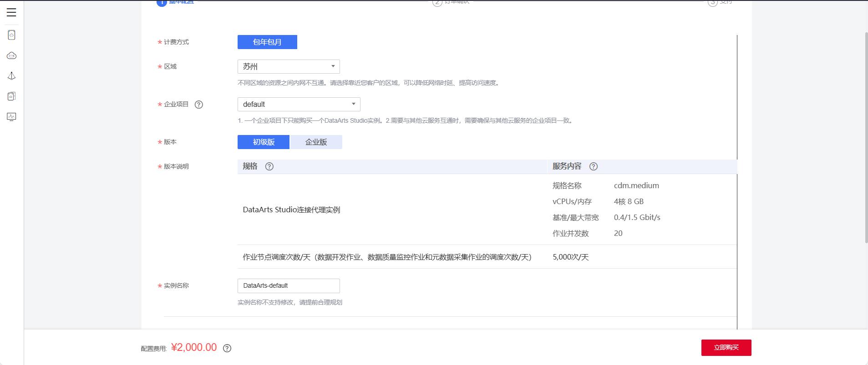Screen dimensions: 868x365
Task: Click the 实例名称 input field
Action: tap(289, 286)
